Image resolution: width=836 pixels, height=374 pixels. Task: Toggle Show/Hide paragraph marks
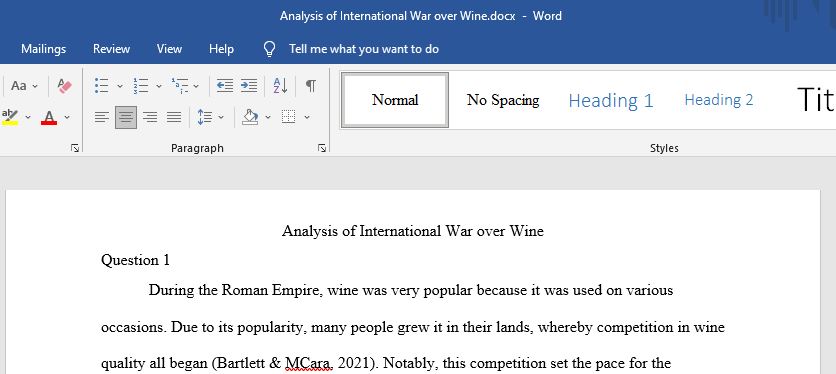(x=311, y=85)
